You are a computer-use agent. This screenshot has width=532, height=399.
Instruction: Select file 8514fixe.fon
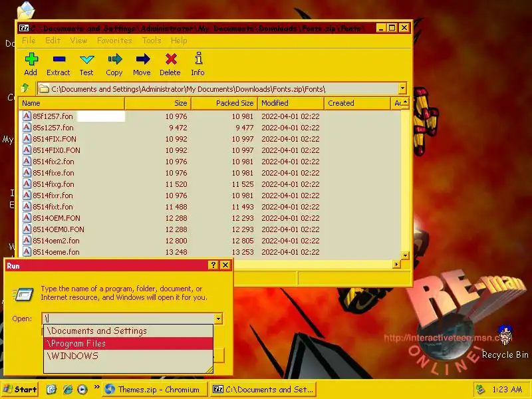[x=53, y=173]
